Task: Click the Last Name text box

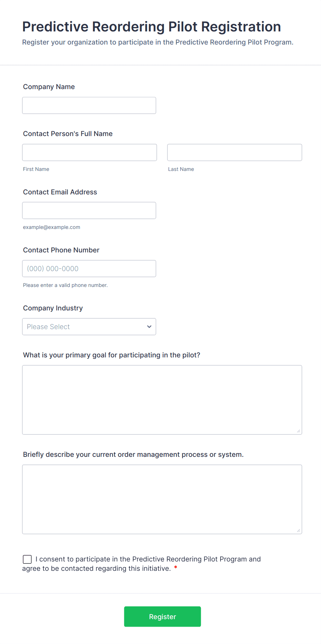Action: point(234,152)
